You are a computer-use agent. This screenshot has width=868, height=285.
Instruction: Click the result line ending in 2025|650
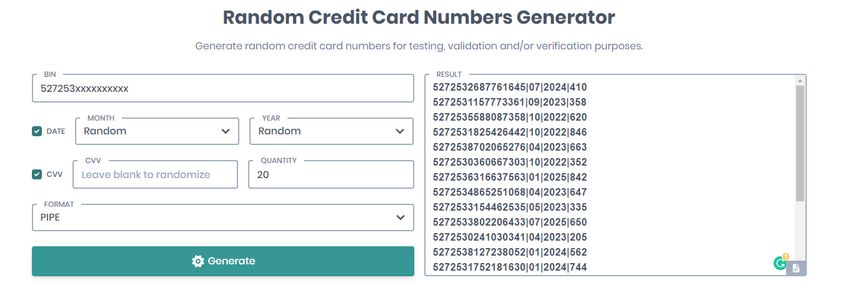(x=510, y=222)
